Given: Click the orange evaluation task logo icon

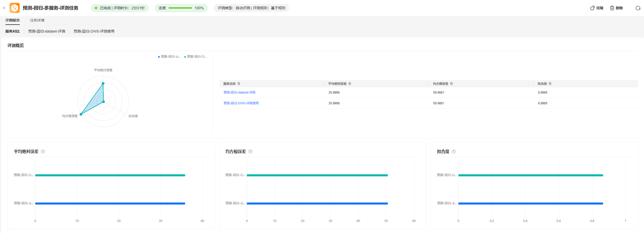Looking at the screenshot, I should coord(15,8).
